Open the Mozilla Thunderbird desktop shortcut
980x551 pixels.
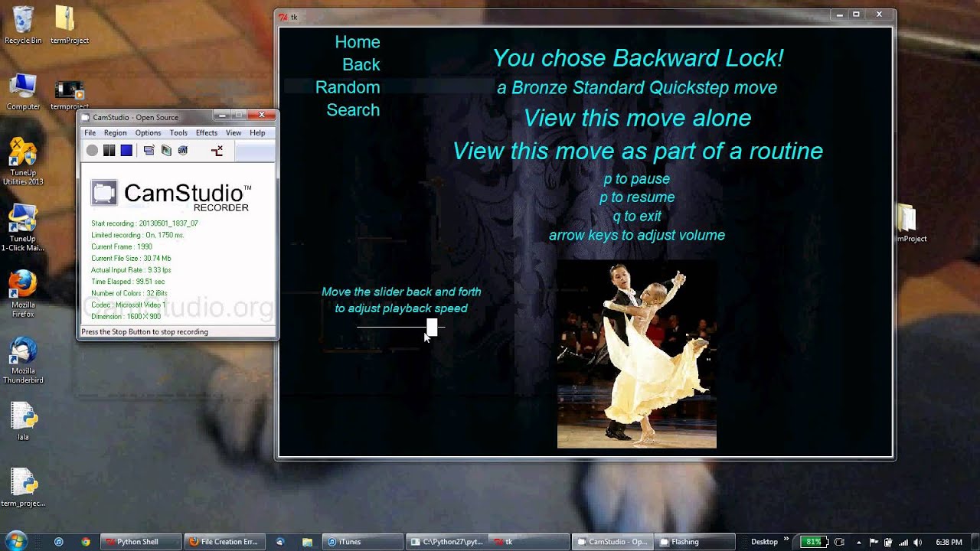tap(23, 351)
